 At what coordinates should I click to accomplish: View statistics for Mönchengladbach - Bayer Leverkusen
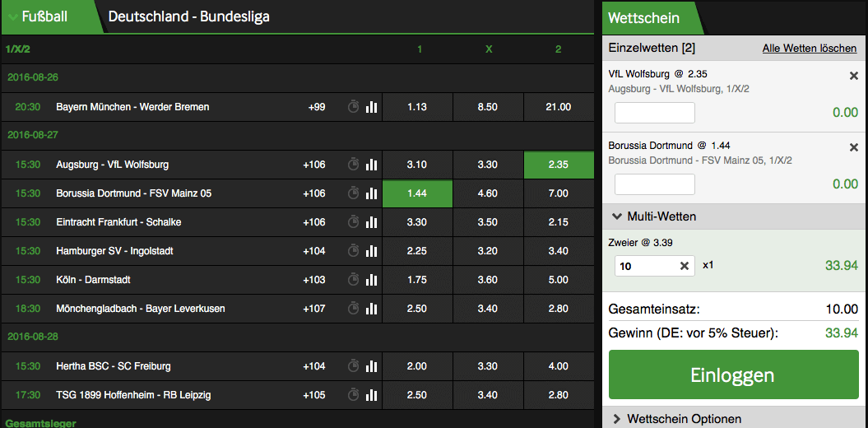(x=371, y=309)
